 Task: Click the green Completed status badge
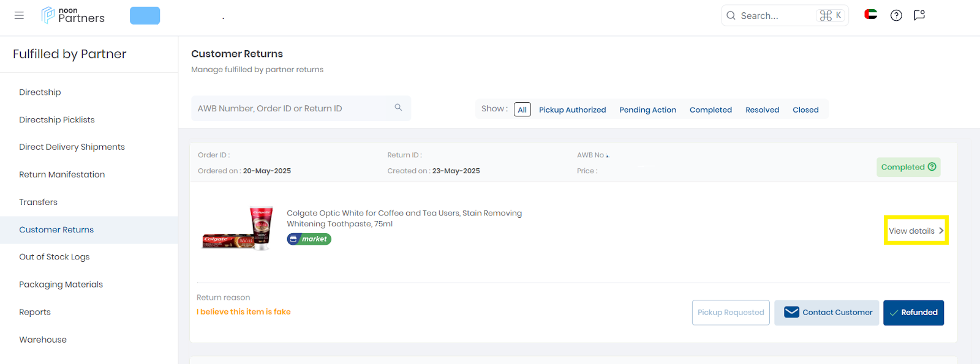pyautogui.click(x=908, y=167)
